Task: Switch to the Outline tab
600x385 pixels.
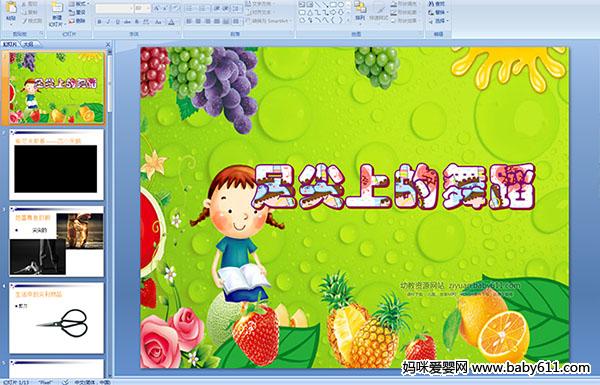Action: click(x=28, y=44)
